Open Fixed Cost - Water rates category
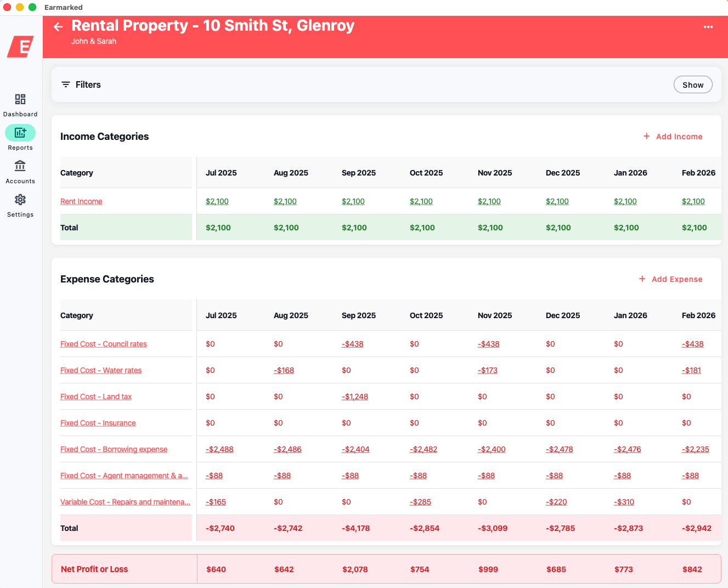Screen dimensions: 728x588 (x=101, y=370)
